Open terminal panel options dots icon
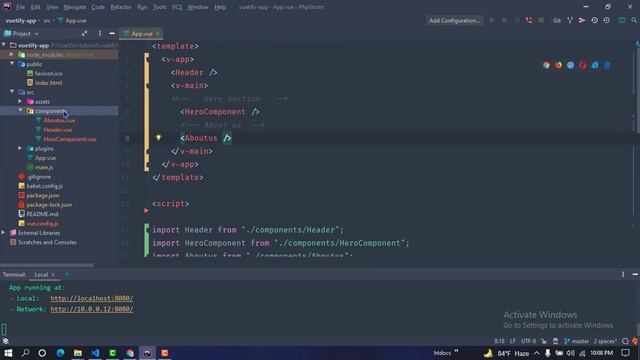 (x=623, y=275)
